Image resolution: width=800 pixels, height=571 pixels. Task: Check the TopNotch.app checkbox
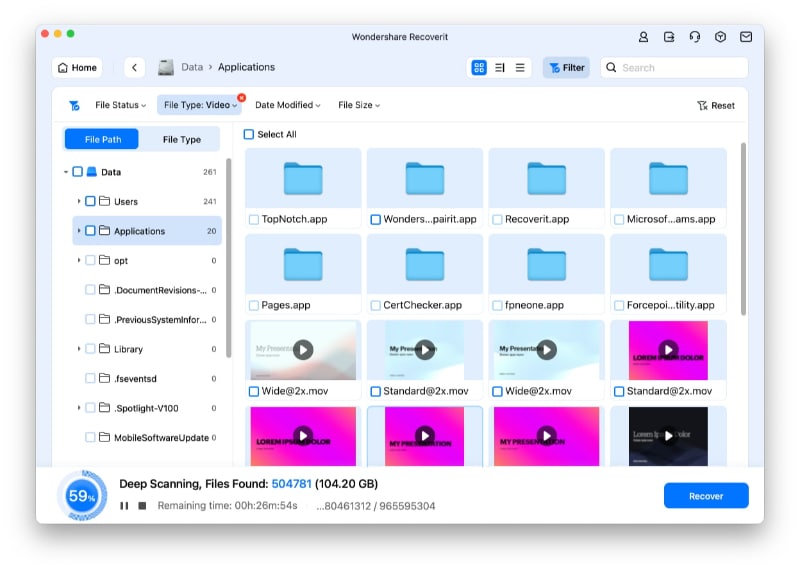coord(254,219)
